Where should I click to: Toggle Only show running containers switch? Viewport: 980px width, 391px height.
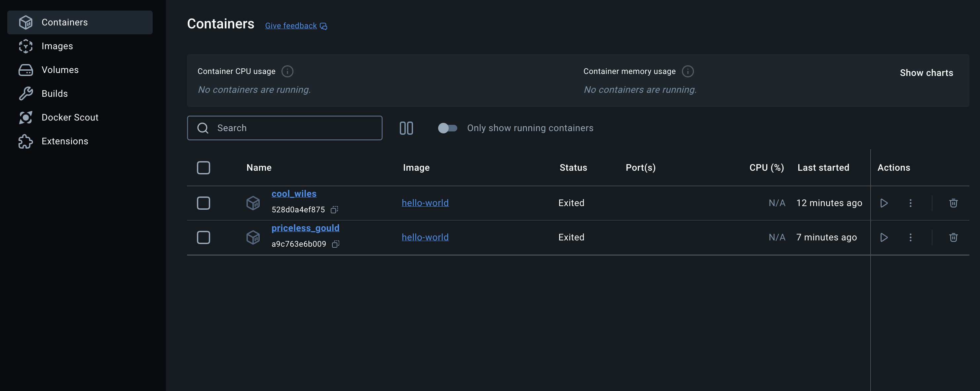pos(447,128)
